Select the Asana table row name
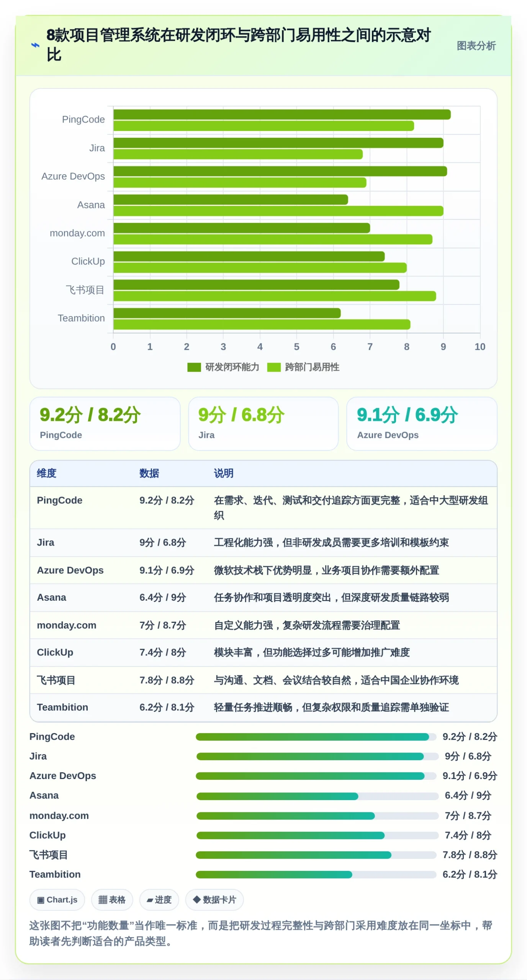527x980 pixels. [51, 597]
